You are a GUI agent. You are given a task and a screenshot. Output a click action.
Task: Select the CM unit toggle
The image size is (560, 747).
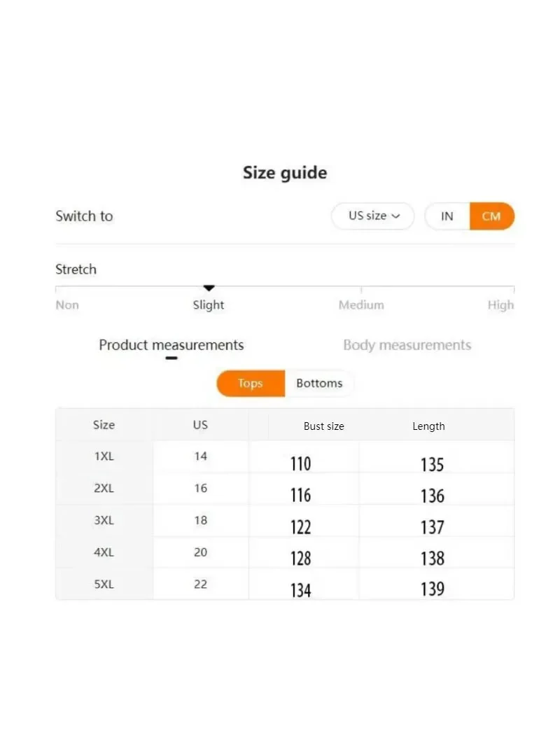coord(492,216)
